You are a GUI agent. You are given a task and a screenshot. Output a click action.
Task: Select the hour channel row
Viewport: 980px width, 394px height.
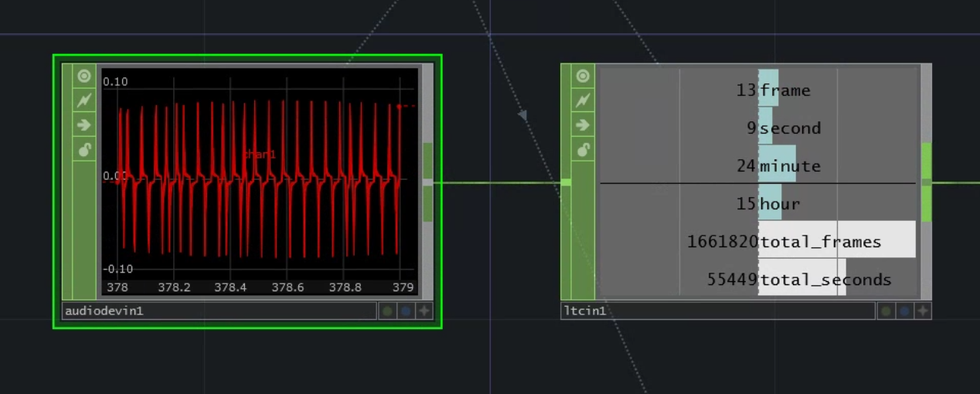coord(758,203)
